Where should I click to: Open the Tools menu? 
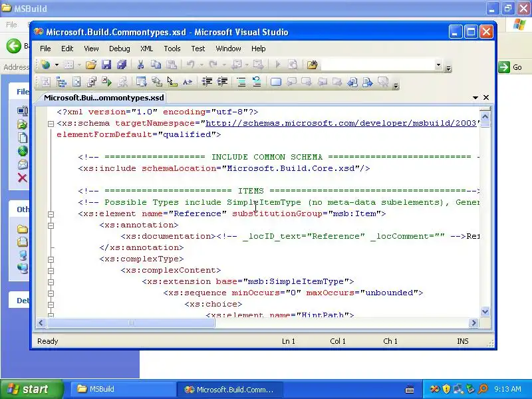pyautogui.click(x=172, y=49)
